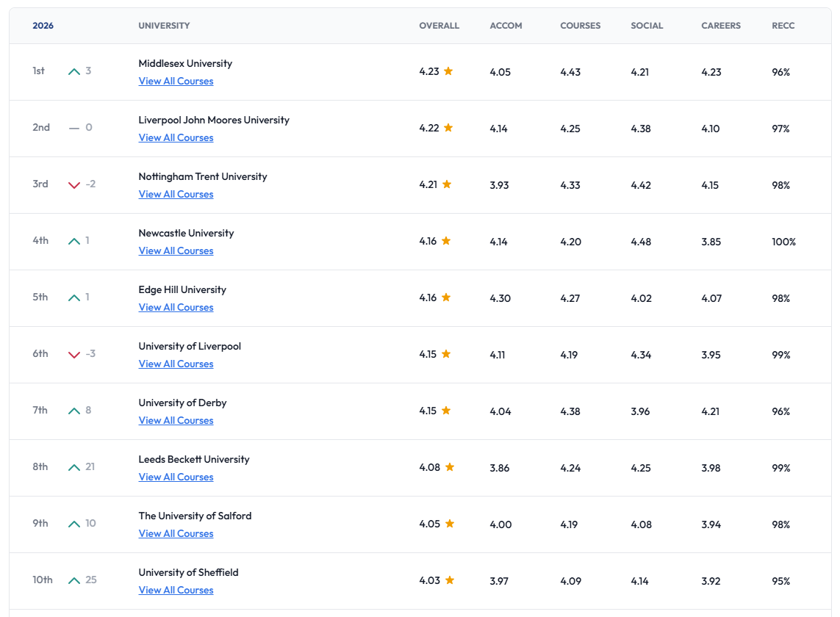Click Newcastle University's 100% recommendation value
Screen dimensions: 840x617
point(783,242)
